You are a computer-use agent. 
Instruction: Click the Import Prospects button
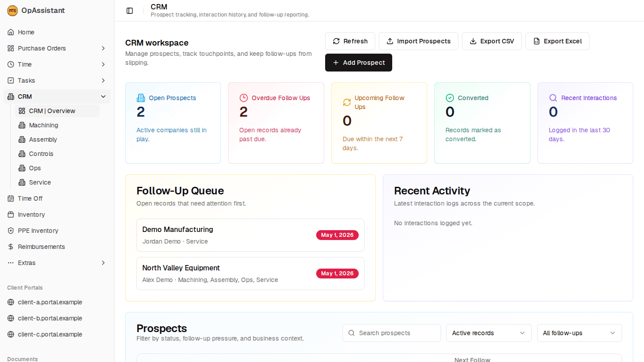click(x=419, y=41)
